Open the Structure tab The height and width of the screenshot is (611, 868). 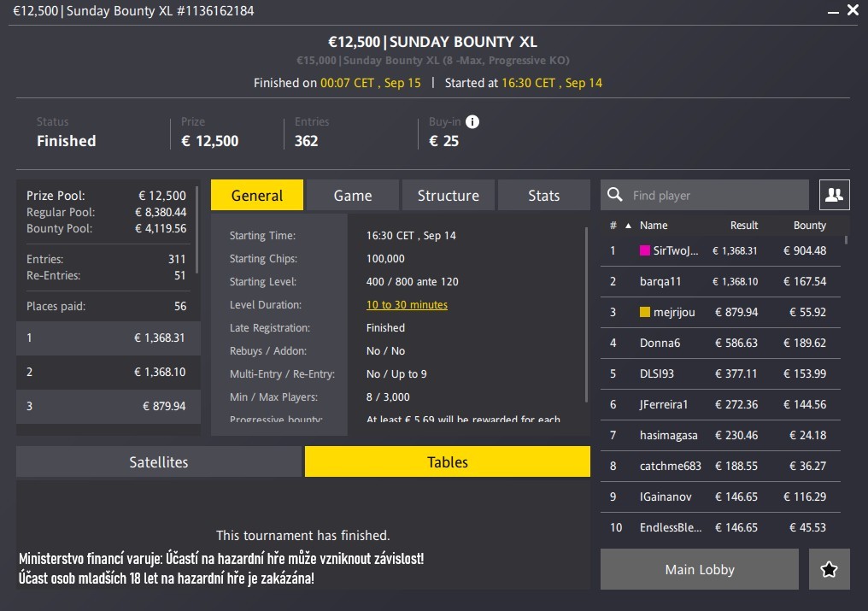(448, 196)
